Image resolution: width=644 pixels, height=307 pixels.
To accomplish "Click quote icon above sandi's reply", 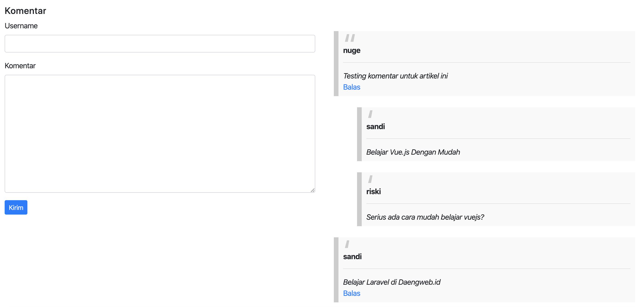I will [x=370, y=114].
